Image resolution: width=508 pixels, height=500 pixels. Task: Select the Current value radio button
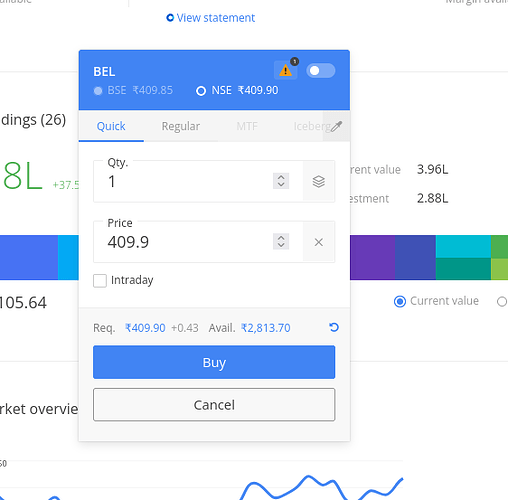(400, 301)
